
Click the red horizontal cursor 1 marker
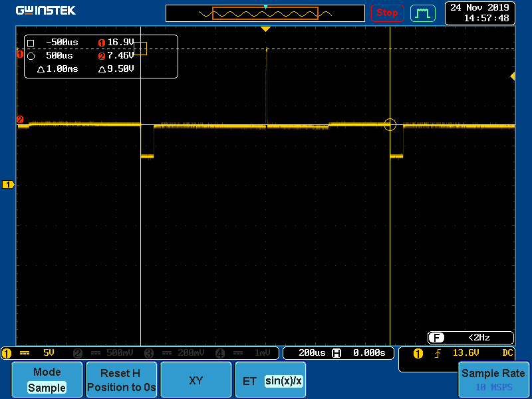coord(20,54)
